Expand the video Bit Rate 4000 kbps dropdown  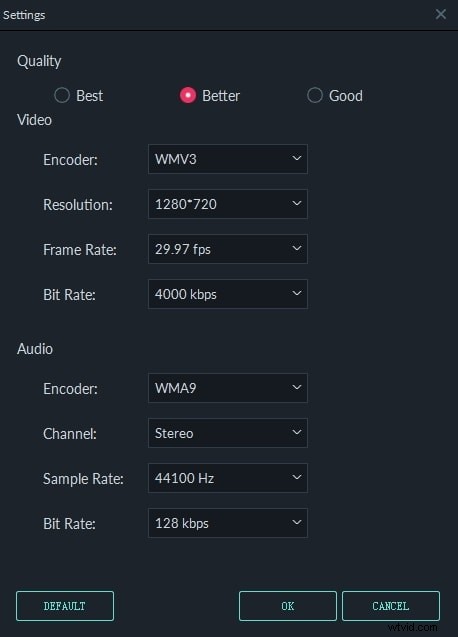[228, 294]
